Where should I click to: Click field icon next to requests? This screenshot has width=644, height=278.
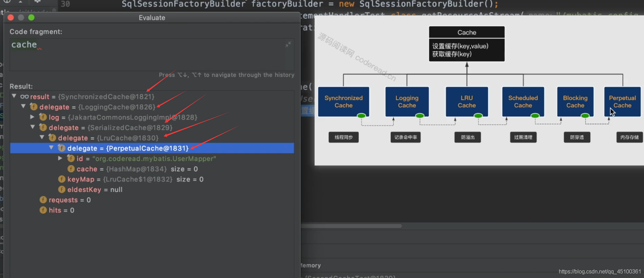tap(43, 200)
